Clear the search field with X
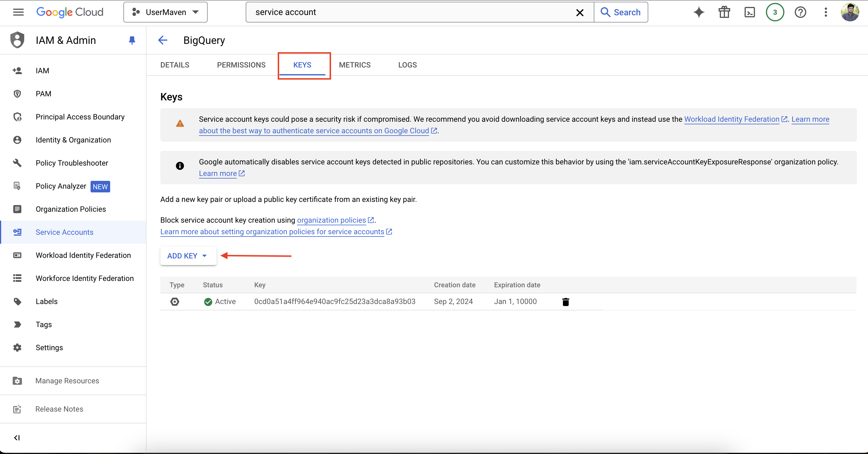Screen dimensions: 868x454 coord(580,12)
